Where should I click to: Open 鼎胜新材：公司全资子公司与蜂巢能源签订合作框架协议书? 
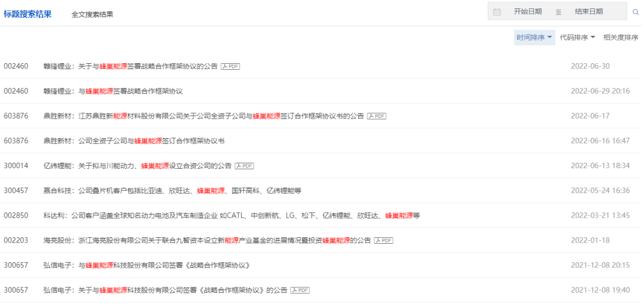pos(134,141)
